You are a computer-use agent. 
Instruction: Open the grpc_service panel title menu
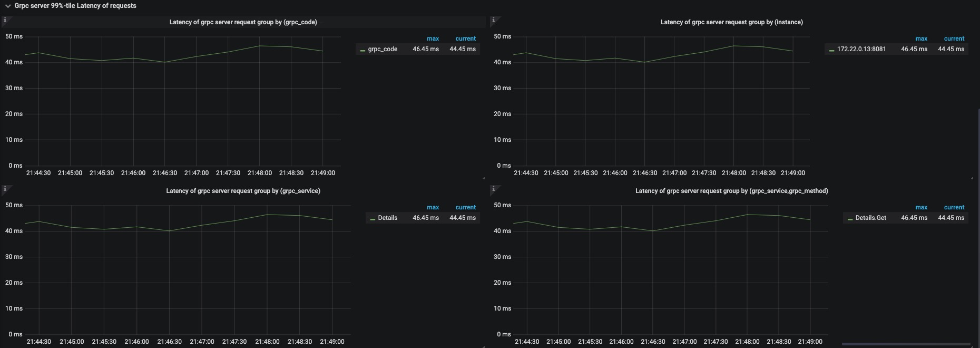(x=243, y=191)
